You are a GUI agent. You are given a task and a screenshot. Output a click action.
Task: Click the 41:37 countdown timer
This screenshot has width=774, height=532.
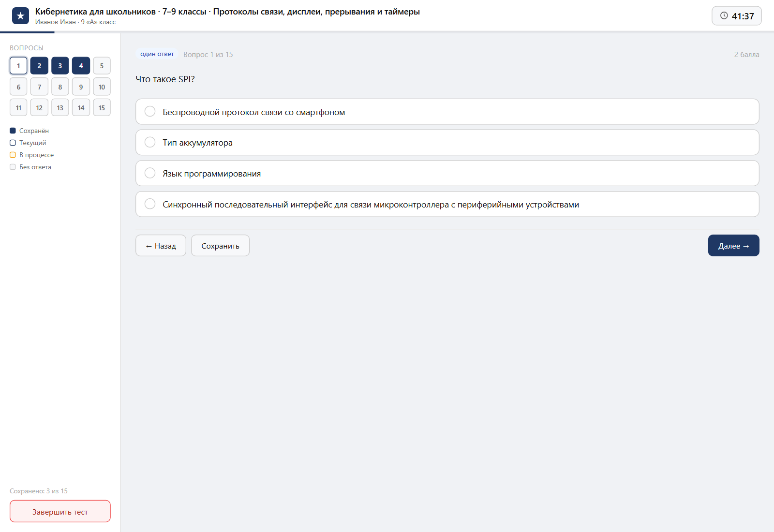737,16
